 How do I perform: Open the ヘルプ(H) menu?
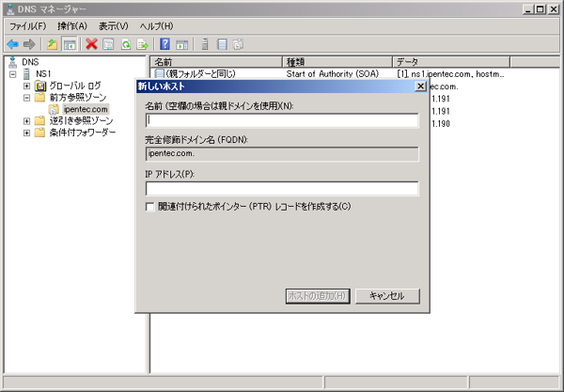[156, 26]
